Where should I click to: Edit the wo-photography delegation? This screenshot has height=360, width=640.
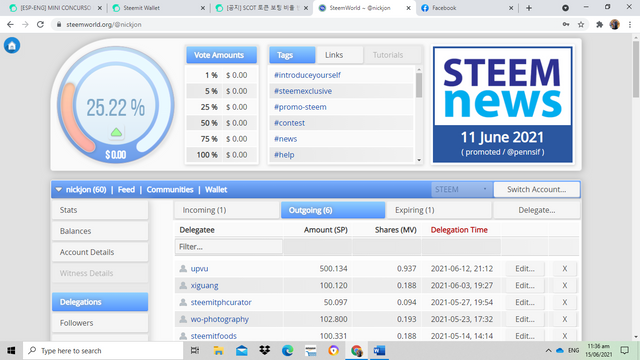point(525,319)
